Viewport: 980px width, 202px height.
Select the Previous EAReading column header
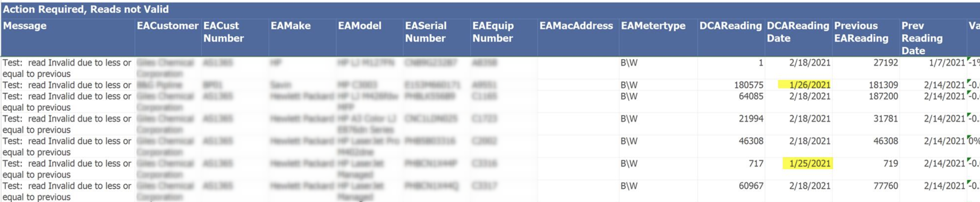866,38
